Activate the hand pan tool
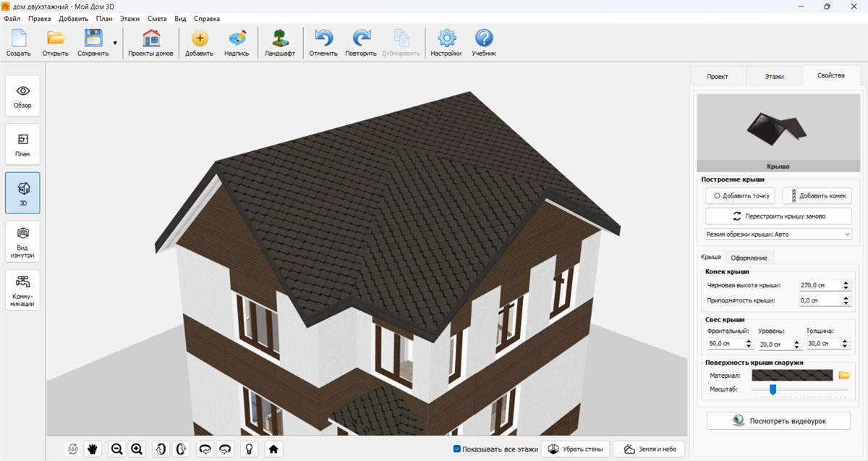Image resolution: width=868 pixels, height=461 pixels. pos(93,449)
